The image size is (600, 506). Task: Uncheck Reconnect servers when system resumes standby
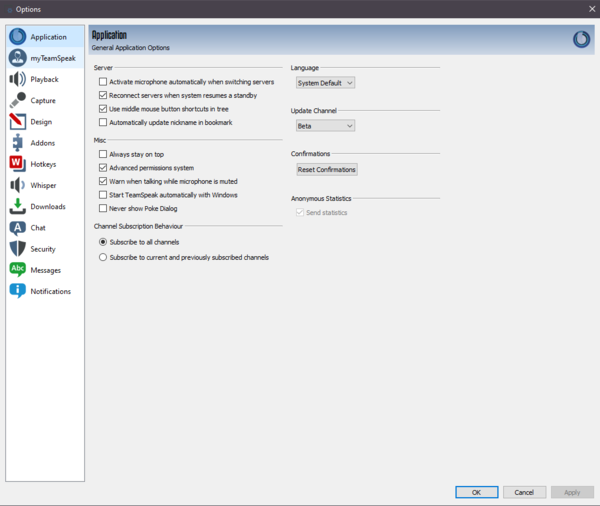click(103, 95)
